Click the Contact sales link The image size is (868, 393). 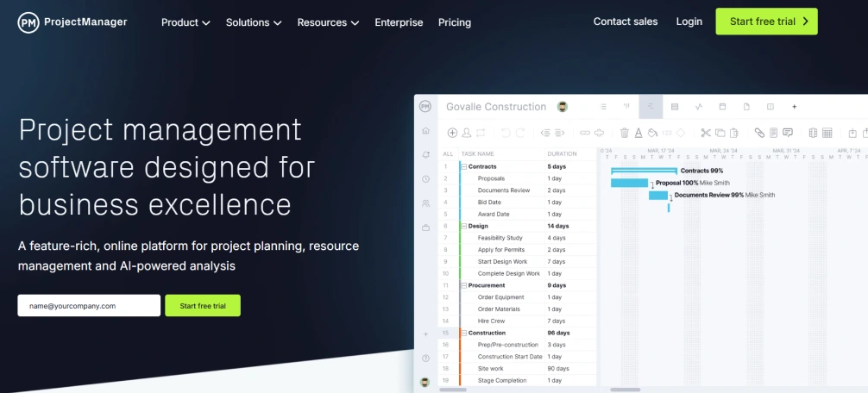[626, 22]
